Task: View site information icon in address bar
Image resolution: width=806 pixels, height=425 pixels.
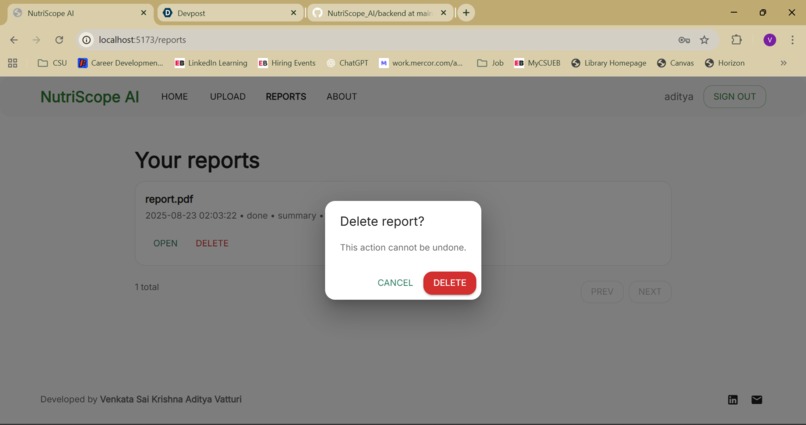Action: 86,40
